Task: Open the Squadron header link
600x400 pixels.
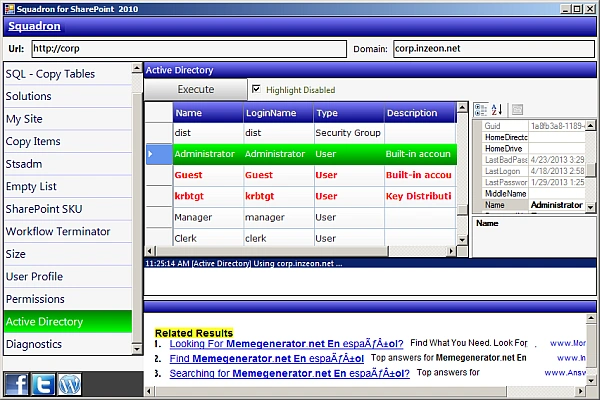Action: 34,26
